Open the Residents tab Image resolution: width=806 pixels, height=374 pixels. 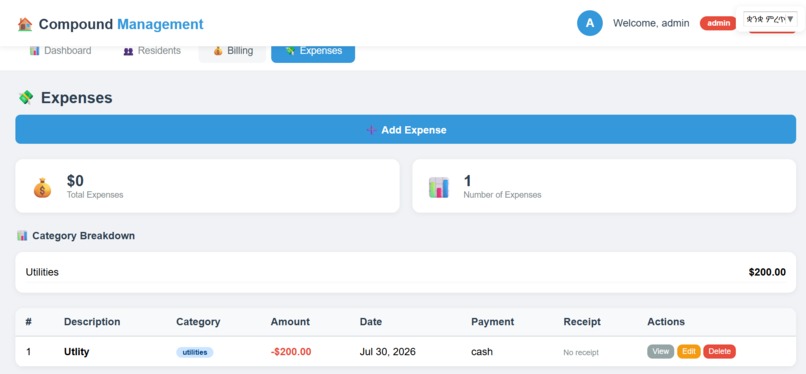152,51
